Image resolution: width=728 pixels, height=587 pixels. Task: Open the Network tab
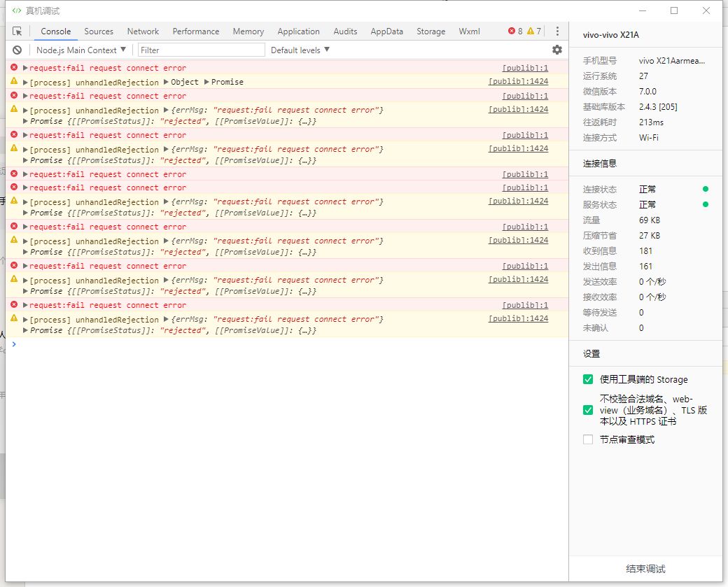(x=143, y=31)
